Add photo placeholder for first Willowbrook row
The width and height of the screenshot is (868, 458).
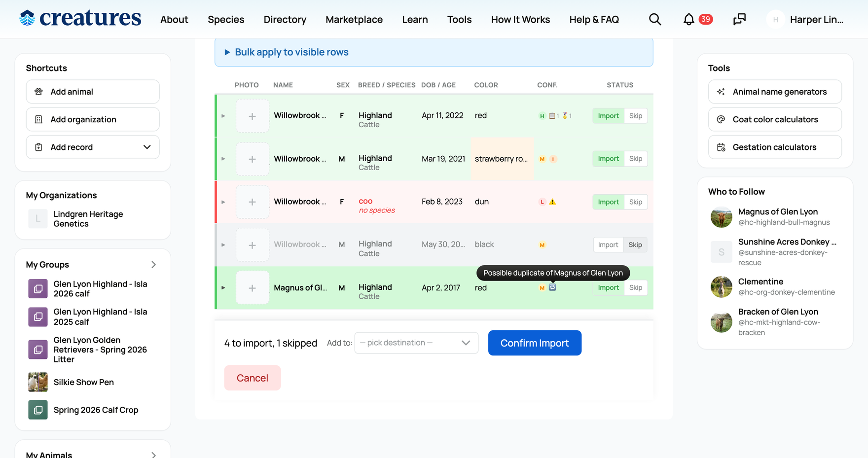click(252, 116)
